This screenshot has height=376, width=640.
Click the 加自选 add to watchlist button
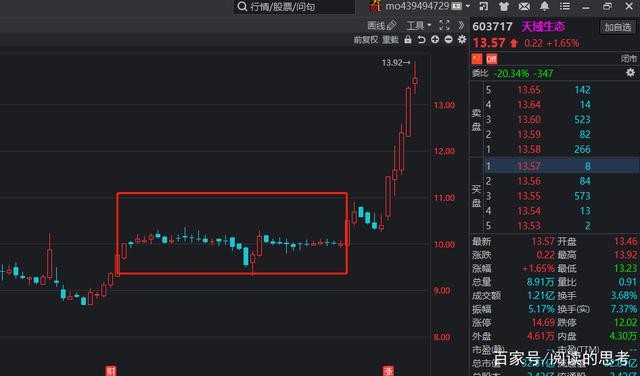tap(618, 27)
